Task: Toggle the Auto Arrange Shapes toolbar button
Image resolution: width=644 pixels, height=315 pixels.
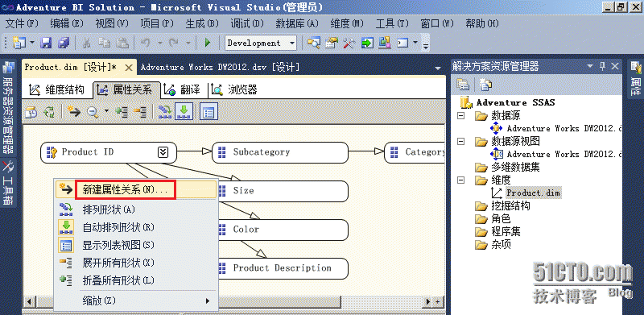Action: [x=184, y=111]
